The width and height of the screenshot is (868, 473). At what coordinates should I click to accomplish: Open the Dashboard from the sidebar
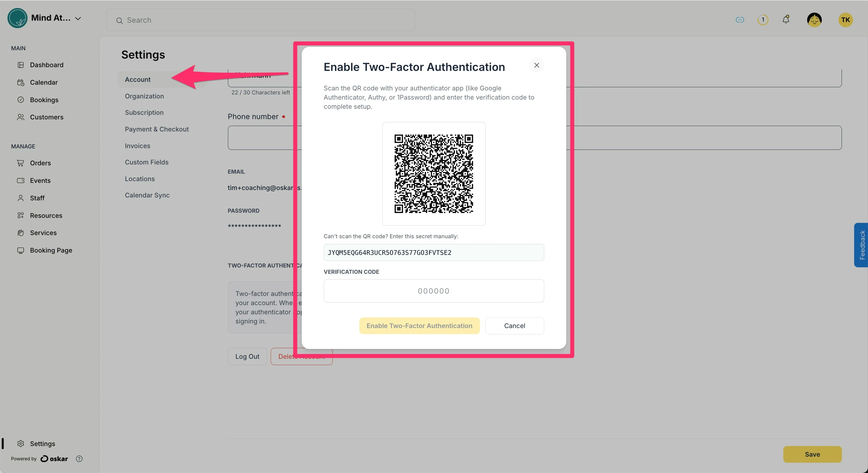tap(46, 65)
